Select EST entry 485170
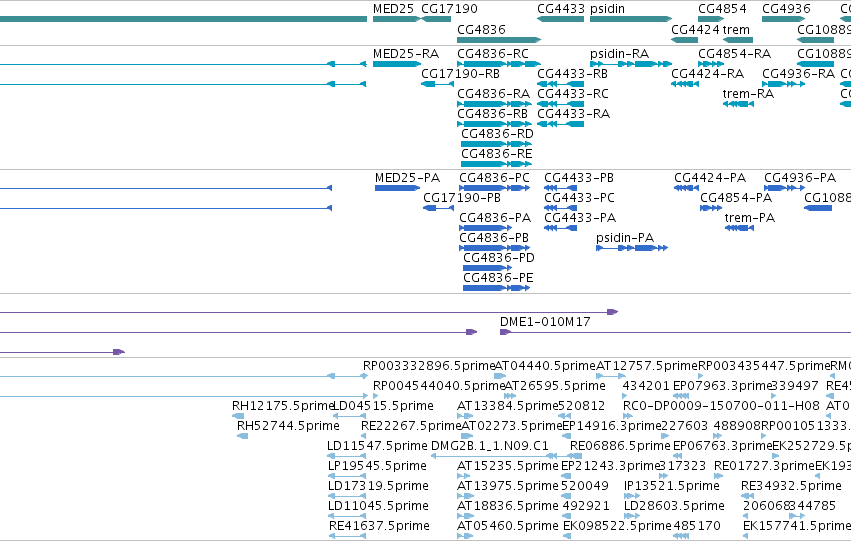 click(697, 526)
